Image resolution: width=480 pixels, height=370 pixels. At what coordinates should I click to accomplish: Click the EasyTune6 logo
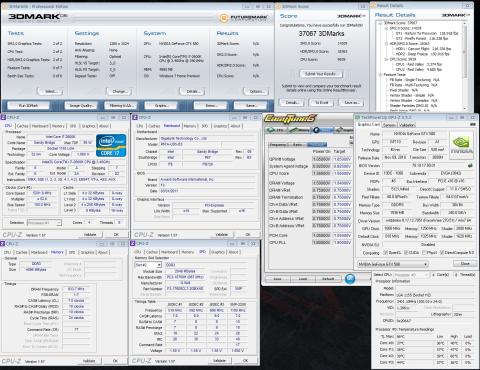(x=290, y=119)
